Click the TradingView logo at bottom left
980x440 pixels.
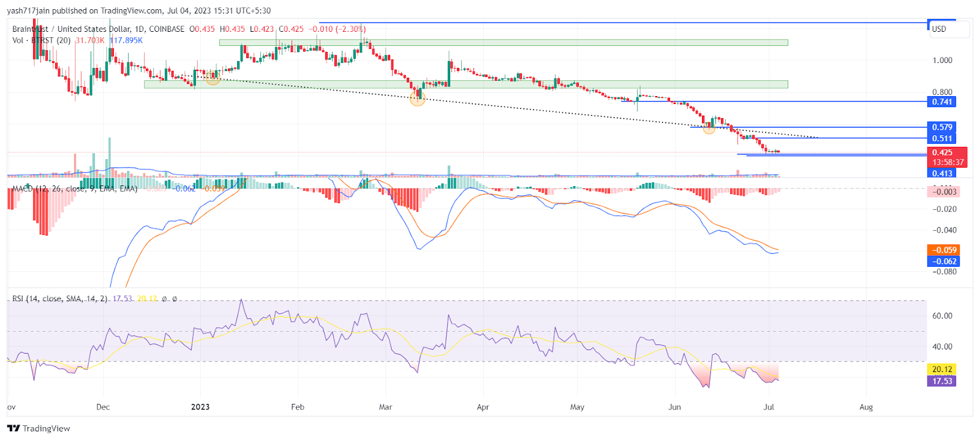[39, 428]
